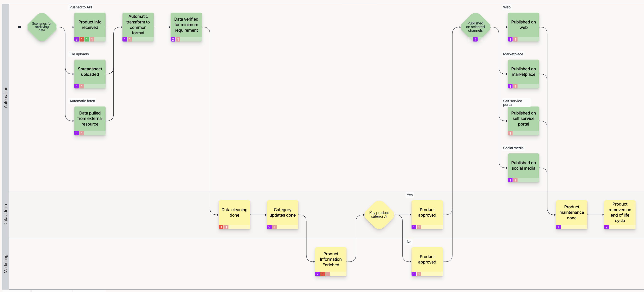The width and height of the screenshot is (644, 292).
Task: Click purple badge on Data pulled node
Action: [x=76, y=133]
